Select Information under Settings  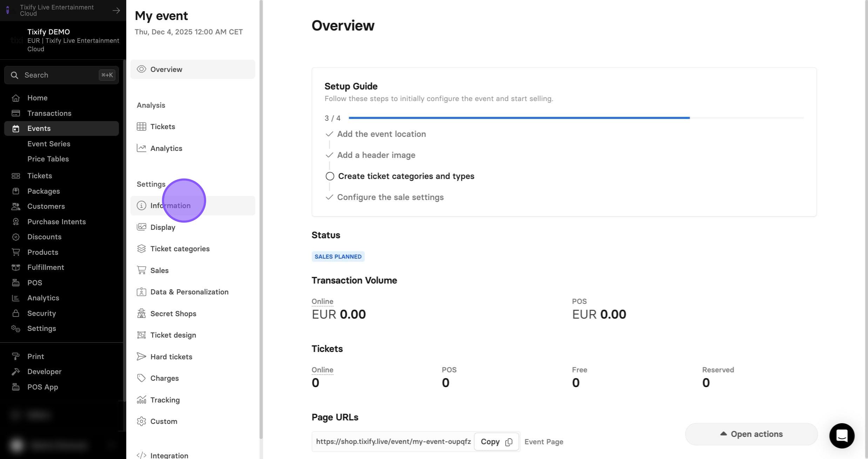click(192, 206)
